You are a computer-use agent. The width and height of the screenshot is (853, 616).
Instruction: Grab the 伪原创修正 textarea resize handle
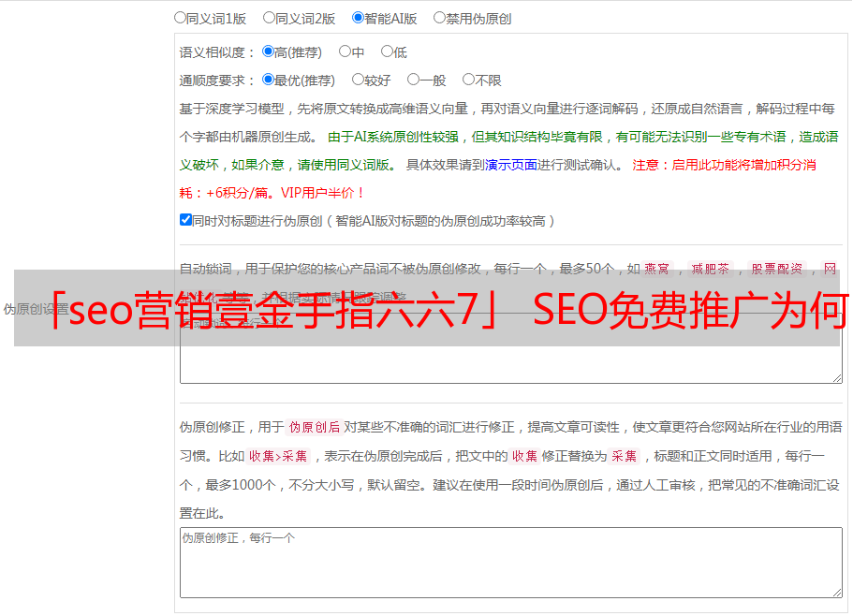[x=837, y=593]
